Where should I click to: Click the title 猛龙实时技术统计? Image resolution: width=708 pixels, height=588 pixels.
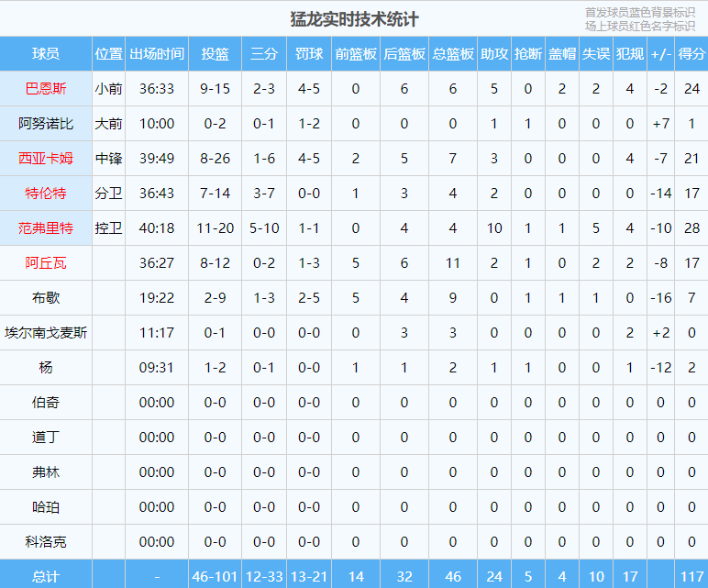[354, 19]
